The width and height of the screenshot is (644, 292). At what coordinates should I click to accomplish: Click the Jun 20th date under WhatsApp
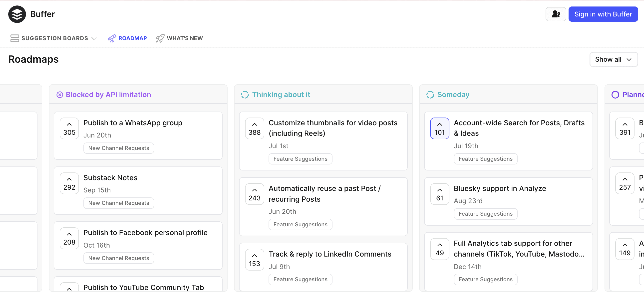(97, 135)
